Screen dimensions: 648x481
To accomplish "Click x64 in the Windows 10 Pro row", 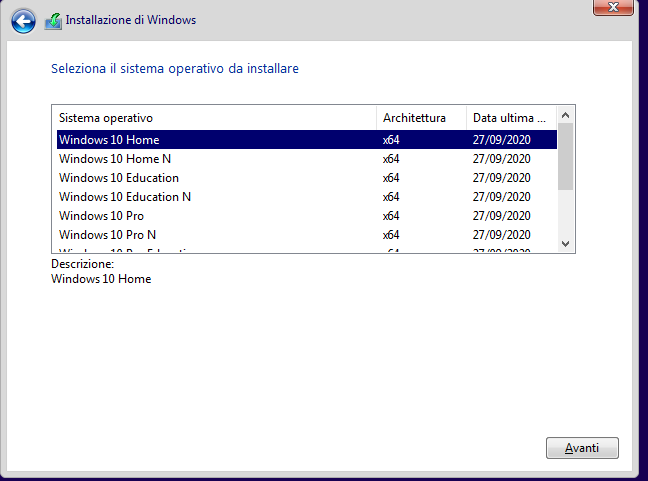I will coord(391,216).
